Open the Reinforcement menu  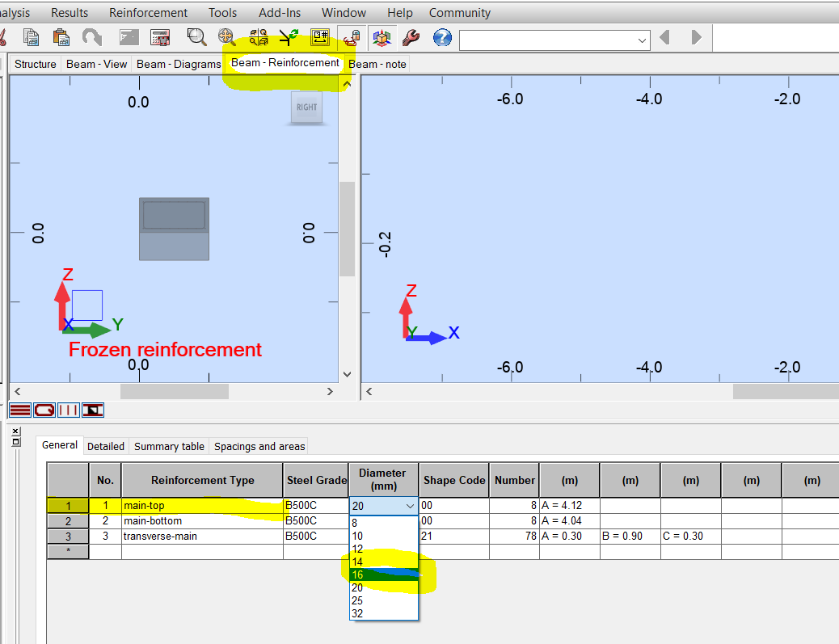(148, 12)
